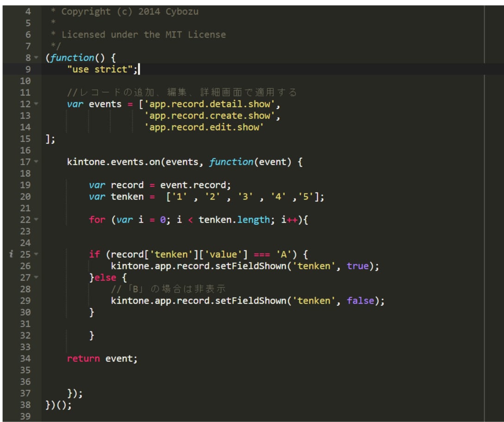Click the tenken array value '3'

point(245,197)
